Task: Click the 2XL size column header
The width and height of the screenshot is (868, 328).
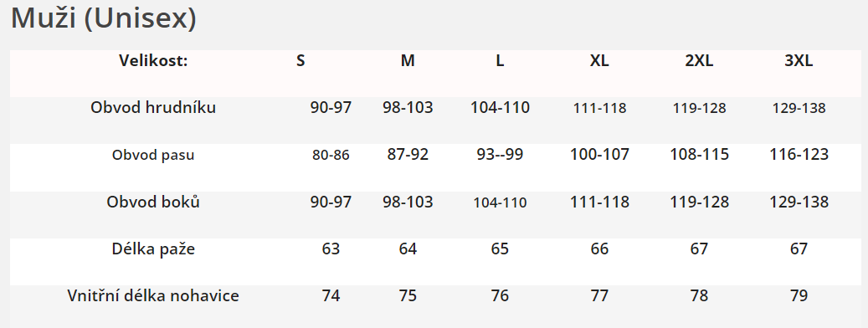Action: [x=699, y=61]
